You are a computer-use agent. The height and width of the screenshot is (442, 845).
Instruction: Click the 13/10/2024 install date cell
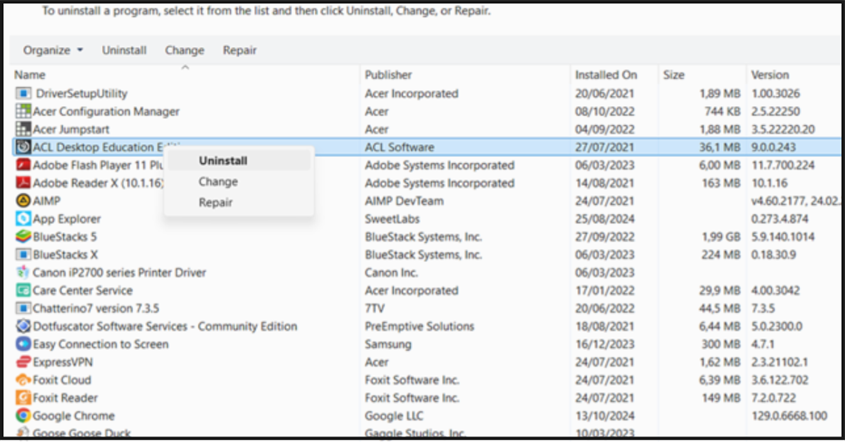pyautogui.click(x=605, y=416)
